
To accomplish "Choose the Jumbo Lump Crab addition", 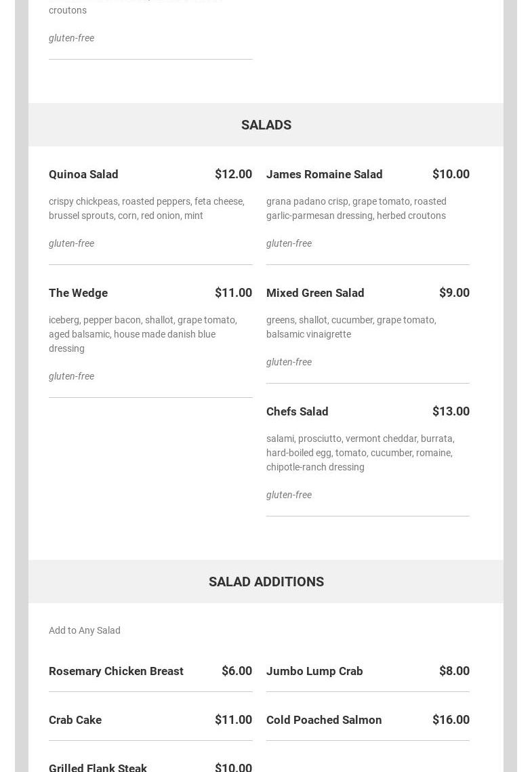I will [314, 671].
